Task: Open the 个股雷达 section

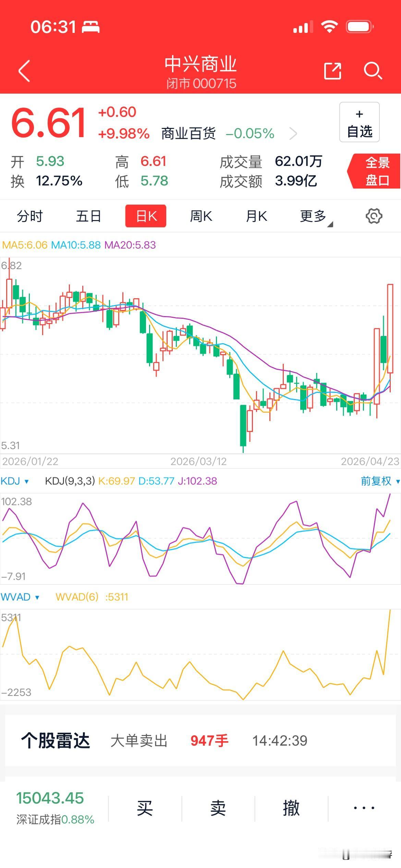Action: point(56,741)
